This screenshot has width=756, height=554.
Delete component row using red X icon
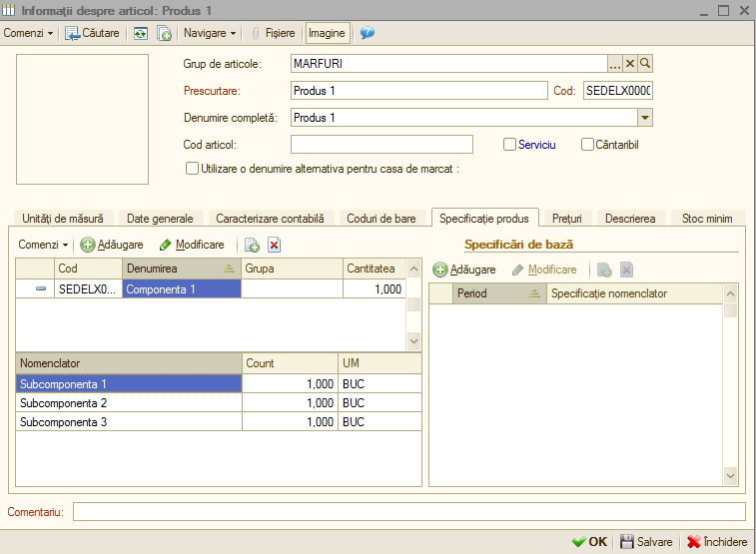tap(274, 245)
